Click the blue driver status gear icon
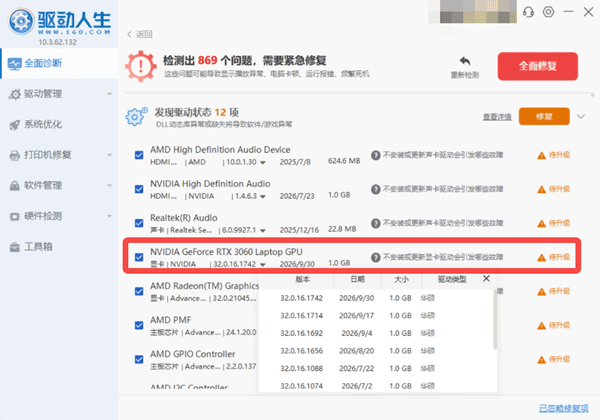 click(x=136, y=116)
